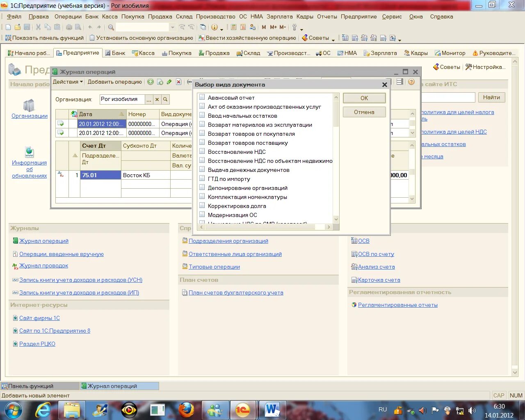525x420 pixels.
Task: Open 'План счетов бухгалтерского учета' link
Action: tap(236, 292)
